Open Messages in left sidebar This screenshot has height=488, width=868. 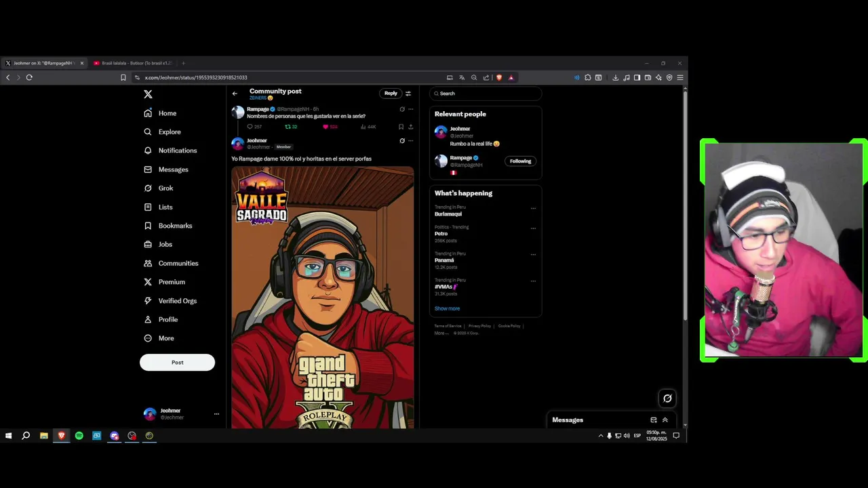tap(166, 169)
